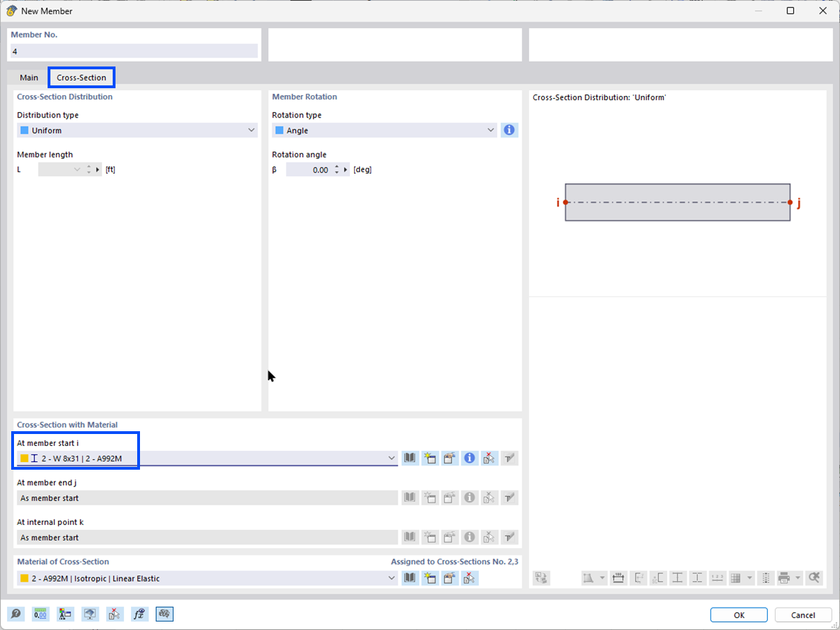Open the formula fx editor icon
The image size is (840, 630).
139,614
